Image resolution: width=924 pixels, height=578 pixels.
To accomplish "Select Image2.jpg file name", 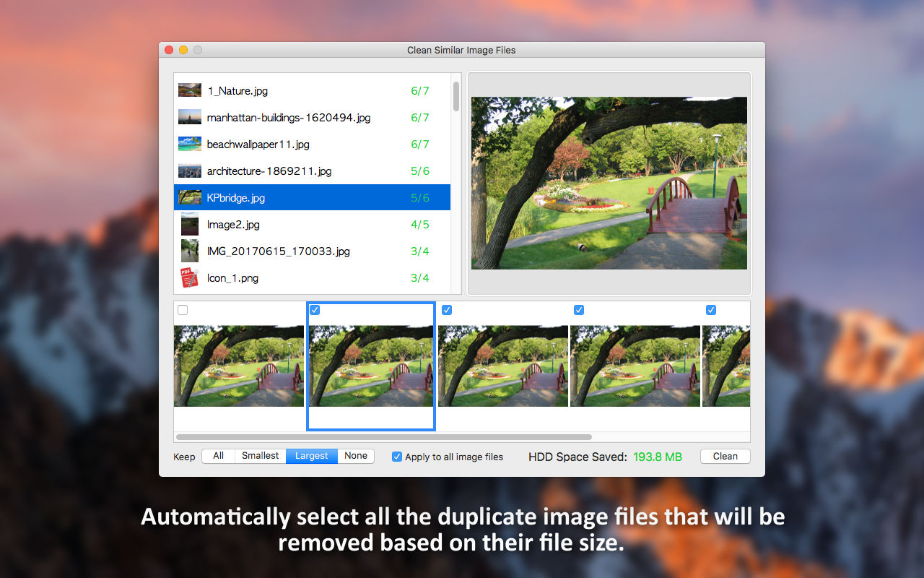I will 233,225.
